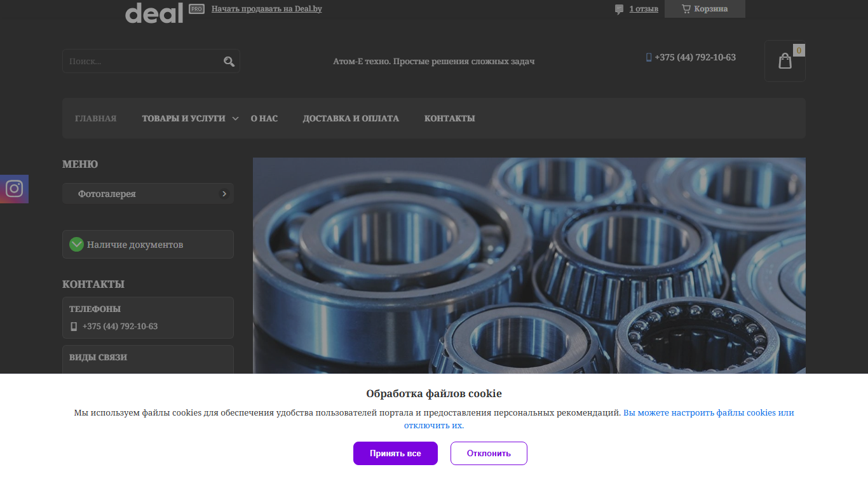Click the phone icon under ТЕЛЕФОНЫ
The image size is (868, 488).
pyautogui.click(x=74, y=327)
